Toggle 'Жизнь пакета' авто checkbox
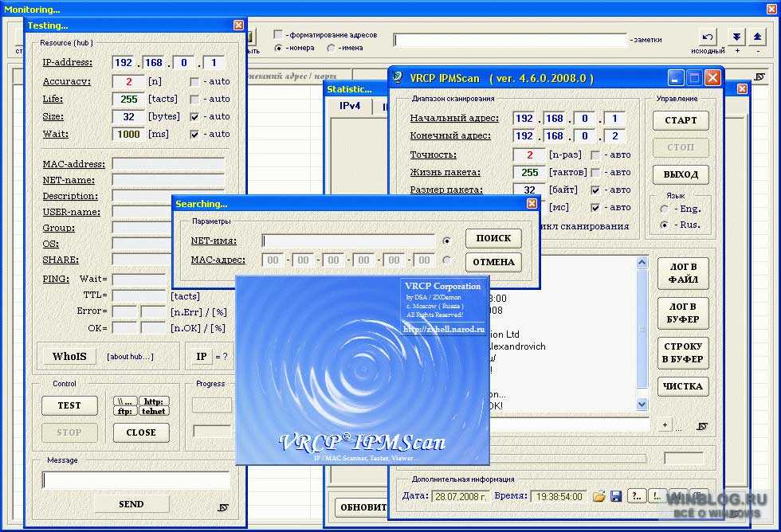Image resolution: width=781 pixels, height=532 pixels. click(595, 173)
